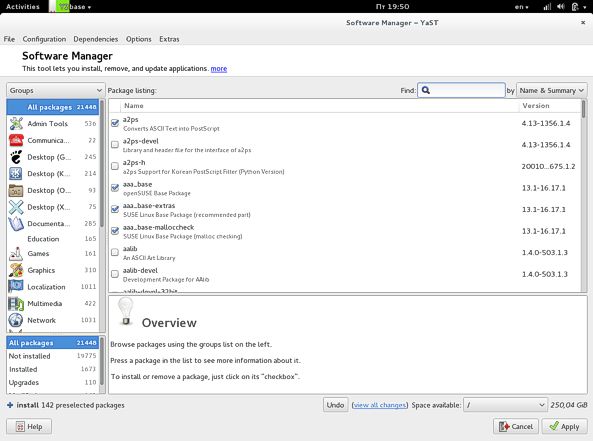The width and height of the screenshot is (593, 441).
Task: Uncheck the a2ps package checkbox
Action: [115, 123]
